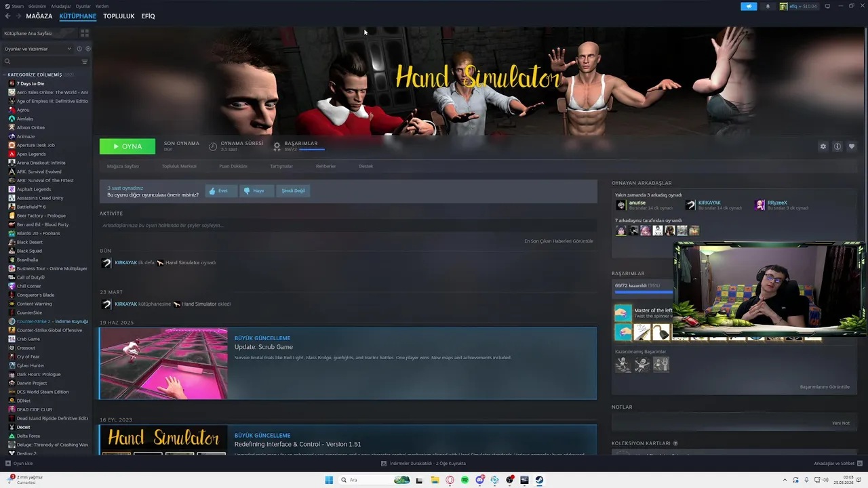Click the achievements progress bar
Viewport: 868px width, 488px height.
coord(644,293)
